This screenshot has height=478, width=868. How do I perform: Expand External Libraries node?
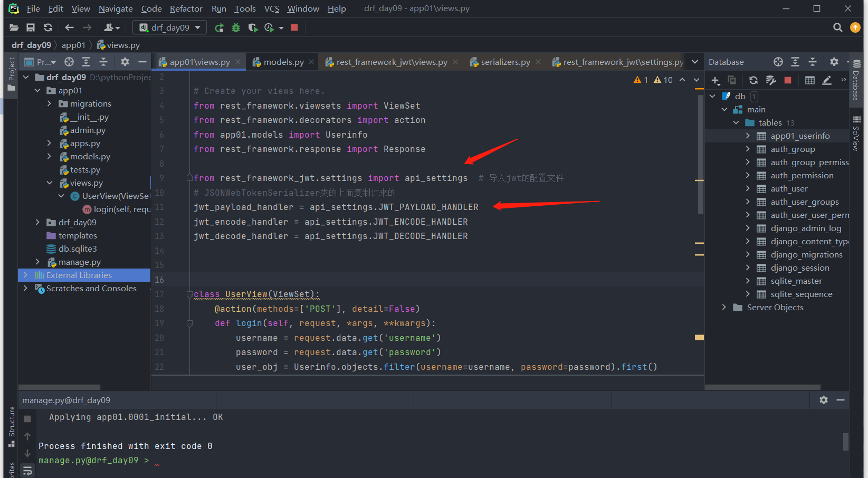click(25, 275)
